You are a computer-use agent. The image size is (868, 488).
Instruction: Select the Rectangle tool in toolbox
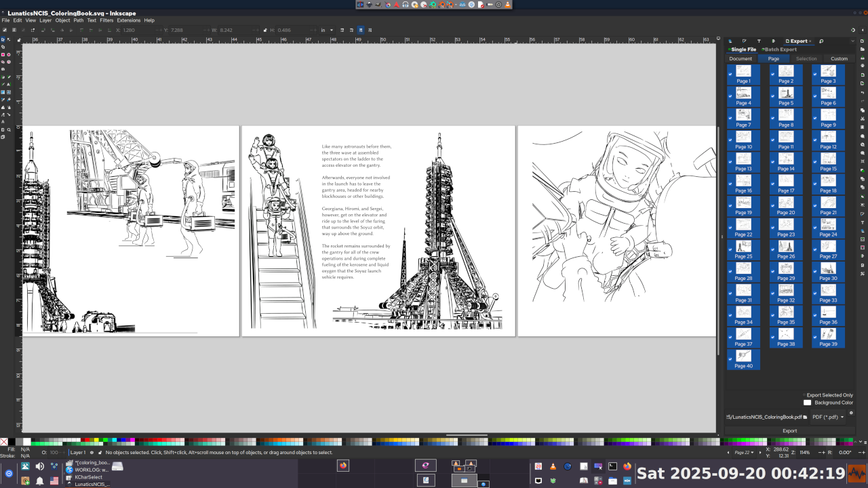tap(3, 54)
